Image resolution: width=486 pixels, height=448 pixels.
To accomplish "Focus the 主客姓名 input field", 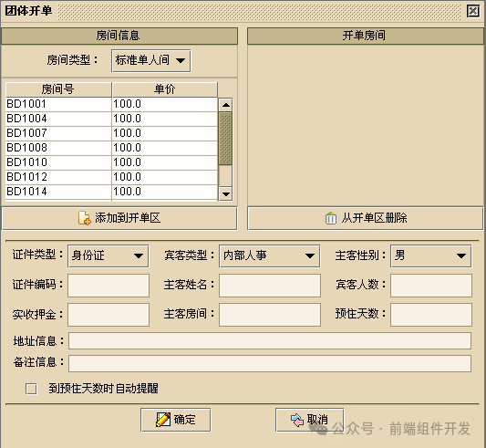I will (x=270, y=286).
